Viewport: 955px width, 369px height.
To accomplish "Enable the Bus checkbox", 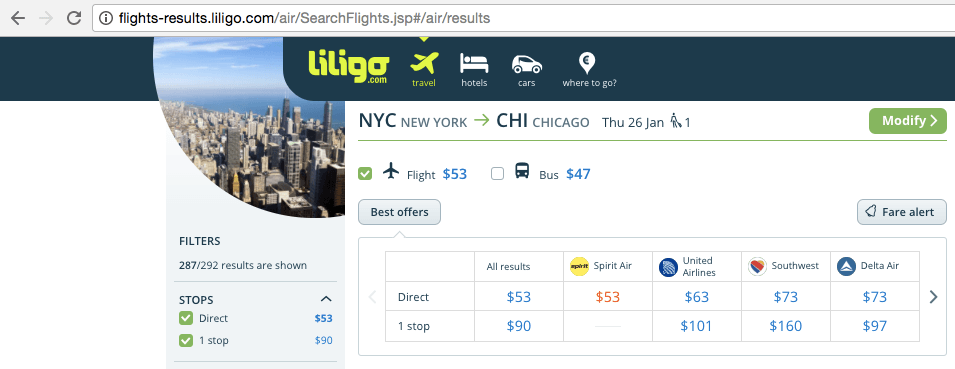I will click(x=498, y=174).
